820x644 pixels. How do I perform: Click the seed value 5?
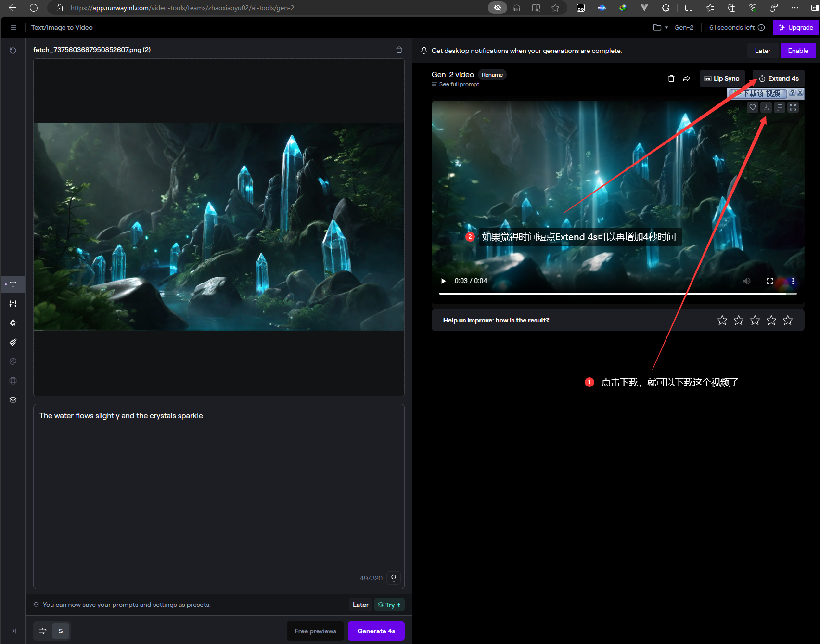[x=61, y=631]
